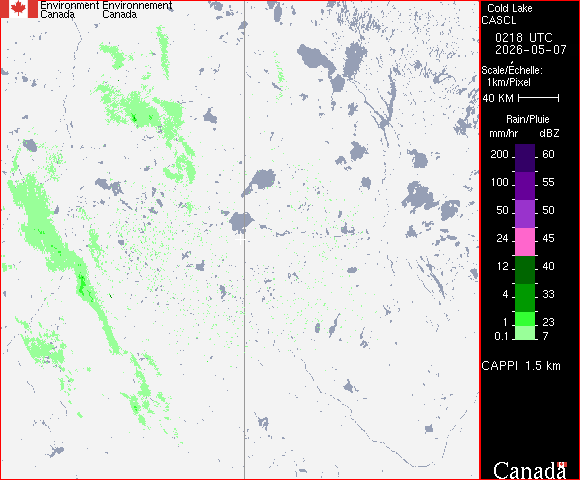Select the 33 dBZ green legend swatch
The height and width of the screenshot is (480, 580).
pyautogui.click(x=525, y=298)
